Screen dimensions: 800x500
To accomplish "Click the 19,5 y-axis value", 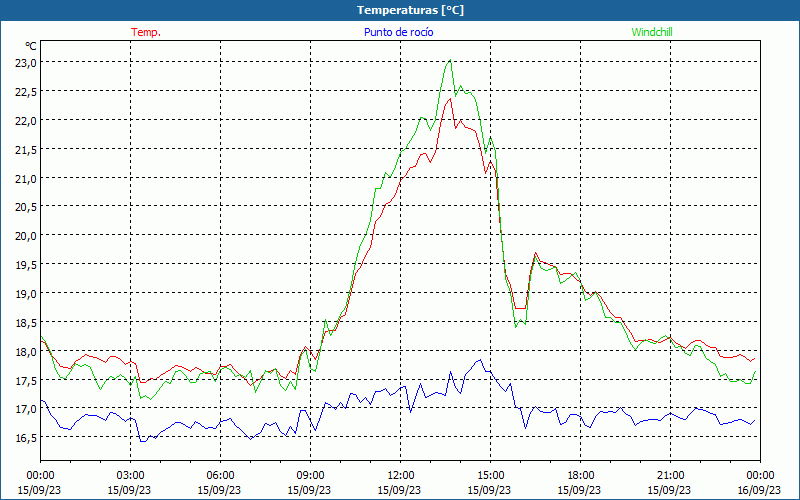I will [x=27, y=264].
